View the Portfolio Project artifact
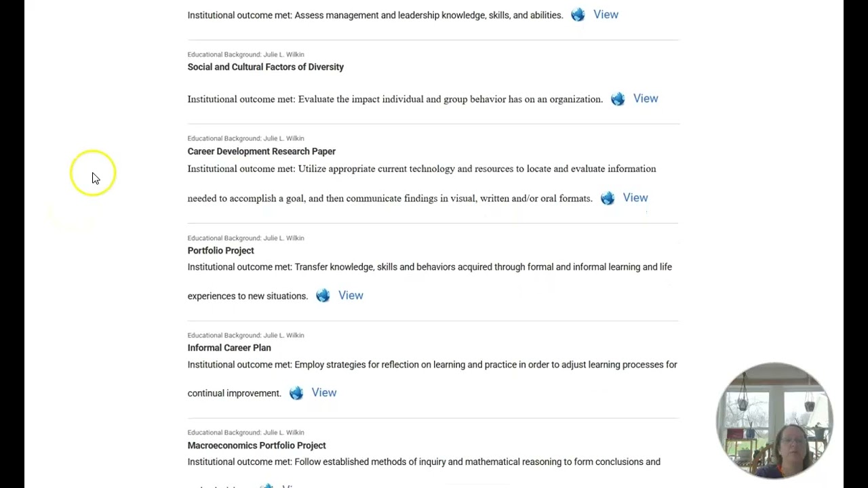Viewport: 868px width, 488px height. (x=351, y=295)
